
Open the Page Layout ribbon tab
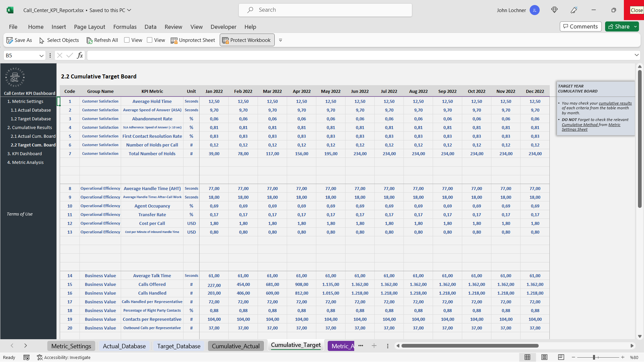point(90,27)
